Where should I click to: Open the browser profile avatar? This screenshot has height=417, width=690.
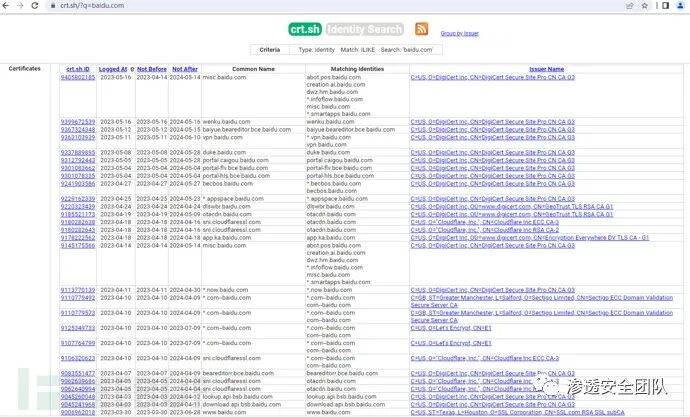pyautogui.click(x=680, y=6)
